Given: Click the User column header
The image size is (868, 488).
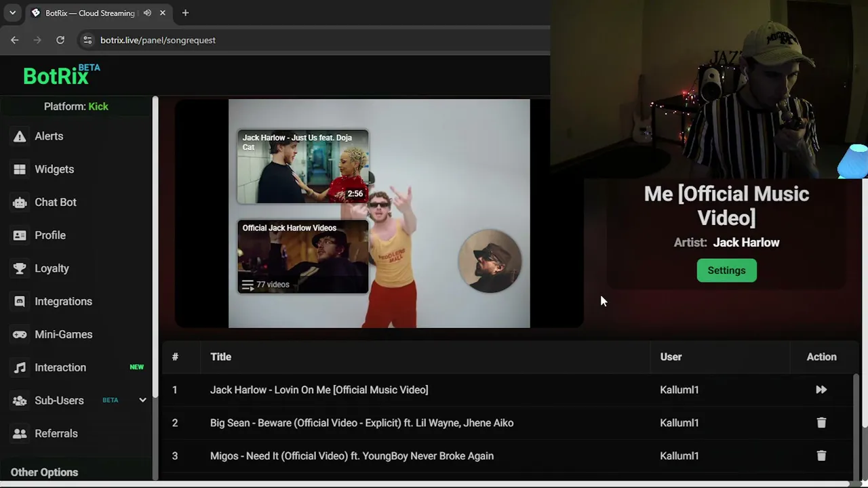Looking at the screenshot, I should tap(671, 357).
